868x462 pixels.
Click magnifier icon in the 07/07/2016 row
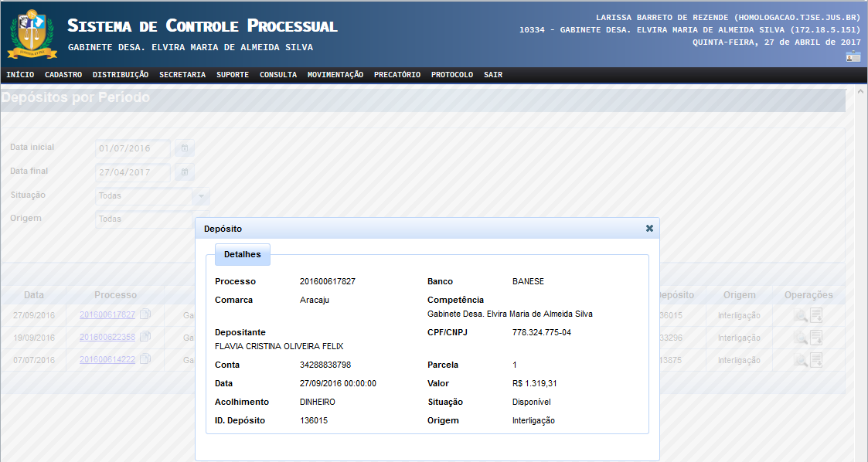click(x=801, y=360)
